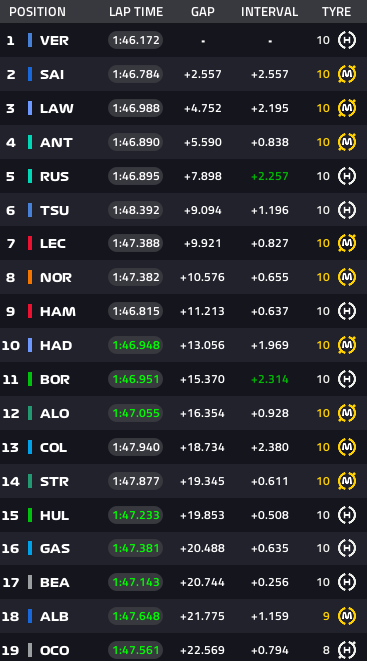Image resolution: width=367 pixels, height=661 pixels.
Task: Click the medium tyre icon for SAI
Action: (x=347, y=74)
